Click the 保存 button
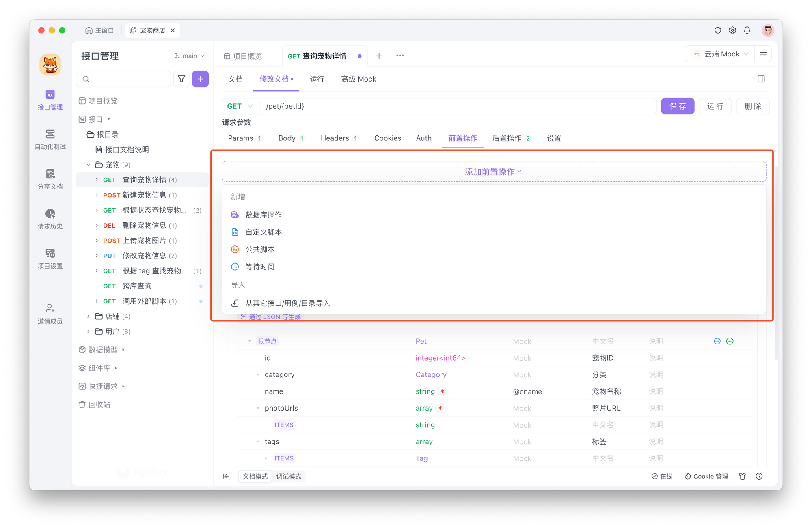The height and width of the screenshot is (529, 812). click(678, 106)
